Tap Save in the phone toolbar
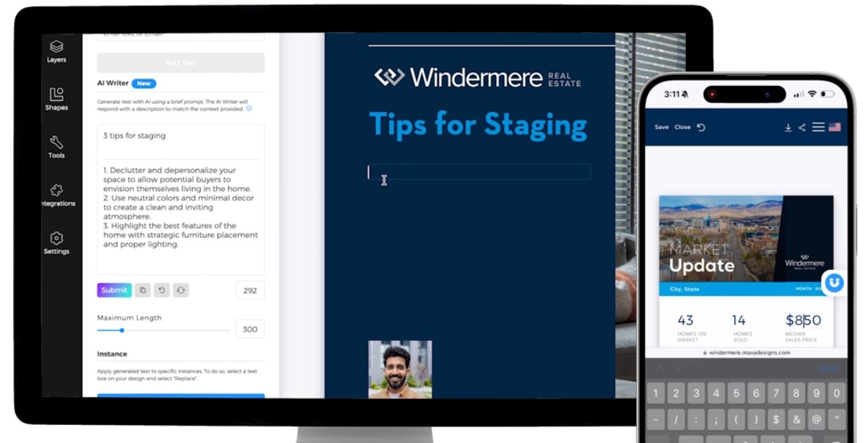The width and height of the screenshot is (868, 443). pyautogui.click(x=661, y=127)
